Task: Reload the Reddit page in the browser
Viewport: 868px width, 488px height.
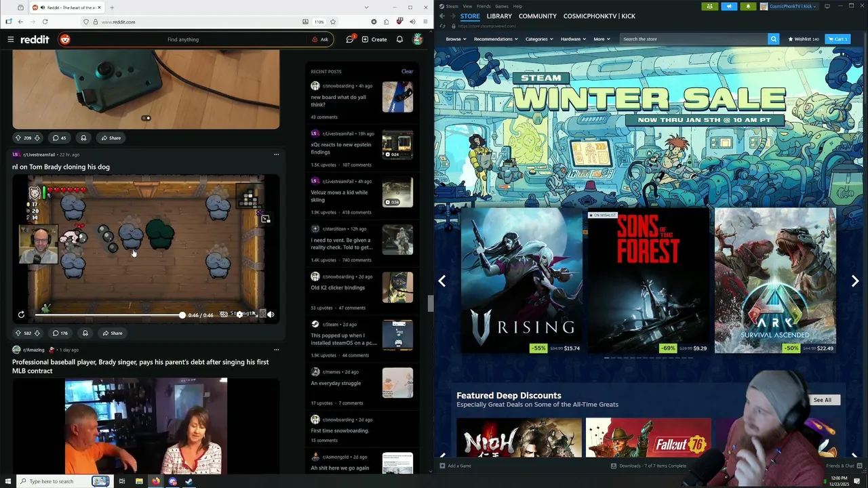Action: point(45,22)
